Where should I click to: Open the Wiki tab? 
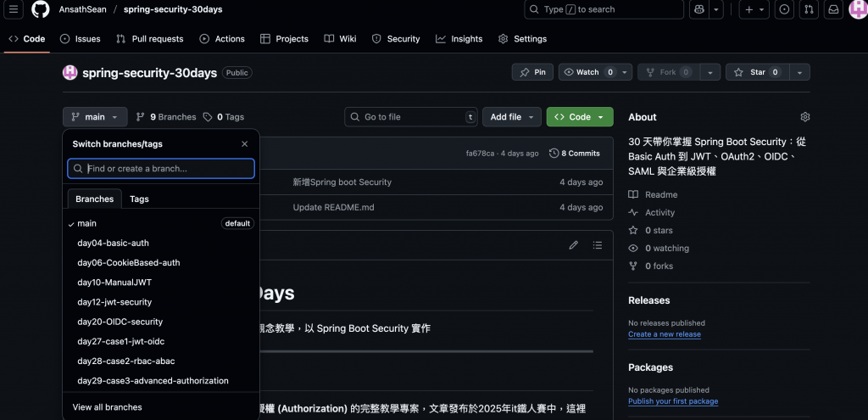point(341,39)
